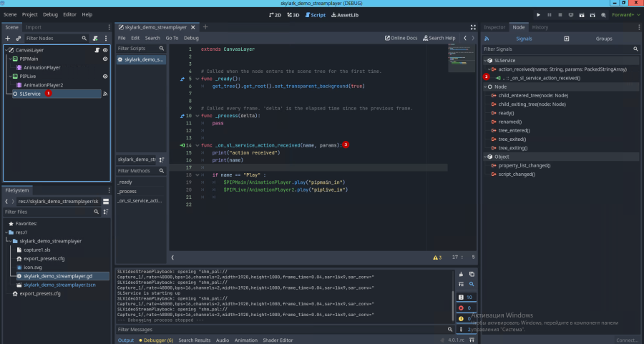The height and width of the screenshot is (344, 644).
Task: Switch to 2D workspace
Action: pos(275,15)
